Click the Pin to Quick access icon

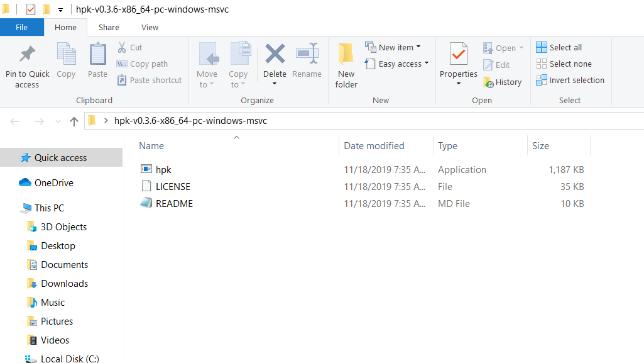(x=27, y=54)
